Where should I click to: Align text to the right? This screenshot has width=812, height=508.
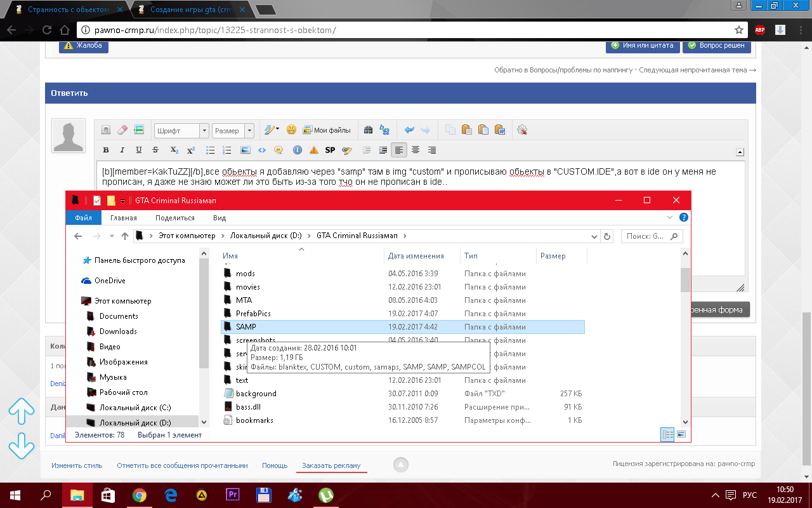[x=432, y=150]
